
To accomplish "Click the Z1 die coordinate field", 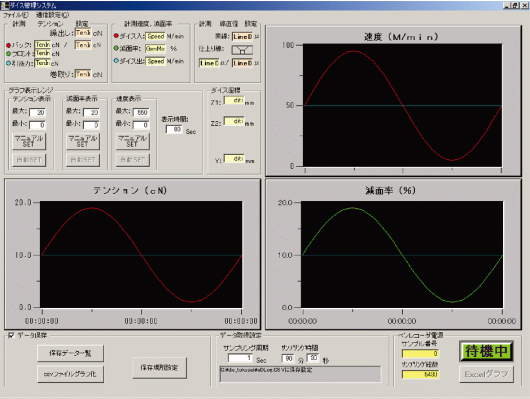I will click(x=234, y=101).
